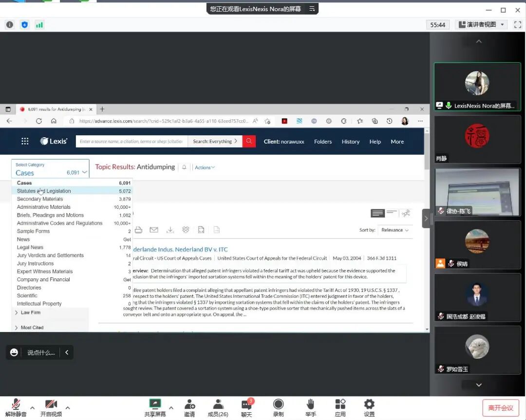Screen dimensions: 526x420
Task: Click 说点什么 chat input box
Action: [41, 353]
